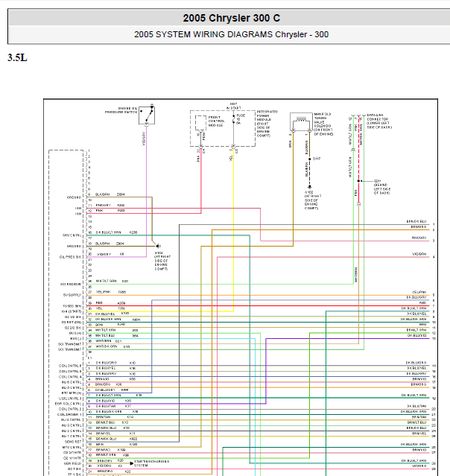Click right-side wire 4 label 'VIO/BRN'
This screenshot has width=450, height=476.
(419, 254)
